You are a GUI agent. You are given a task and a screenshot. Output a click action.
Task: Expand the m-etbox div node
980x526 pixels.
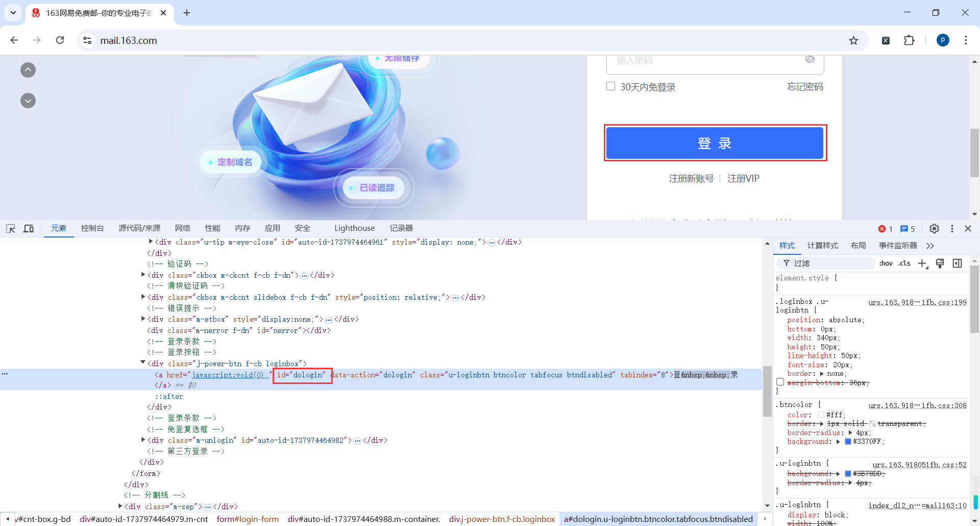(143, 319)
